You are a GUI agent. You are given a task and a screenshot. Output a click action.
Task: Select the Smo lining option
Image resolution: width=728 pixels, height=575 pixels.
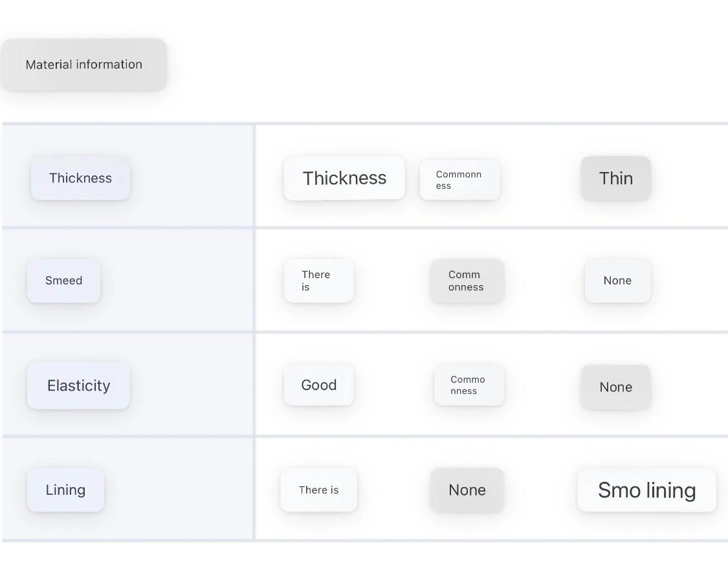click(646, 490)
